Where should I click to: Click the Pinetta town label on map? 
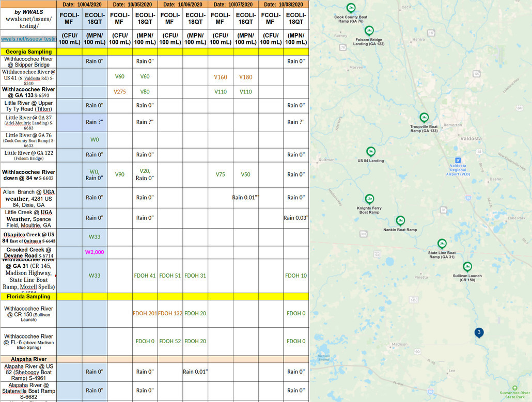click(421, 277)
